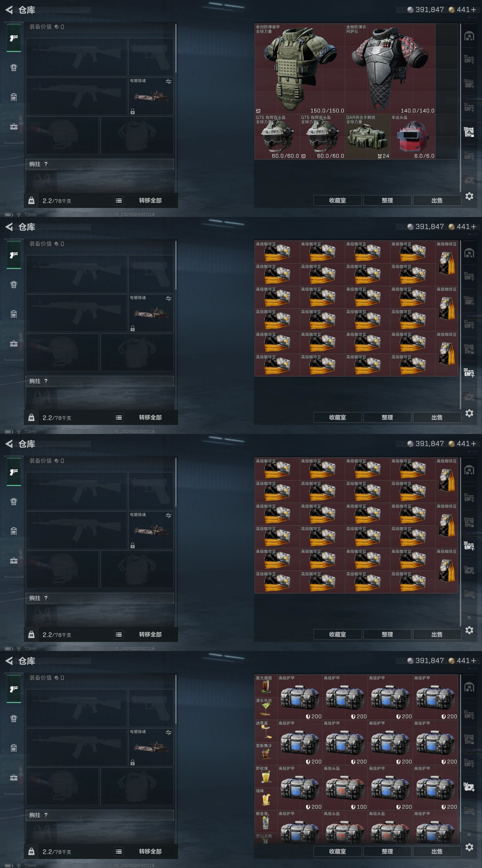Image resolution: width=482 pixels, height=868 pixels.
Task: Click 整理 under the cocktail and crate grid
Action: coord(387,851)
